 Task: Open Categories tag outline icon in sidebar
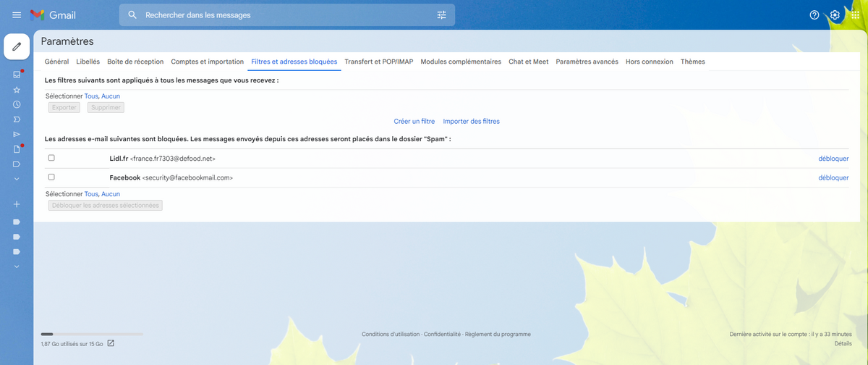[x=17, y=164]
